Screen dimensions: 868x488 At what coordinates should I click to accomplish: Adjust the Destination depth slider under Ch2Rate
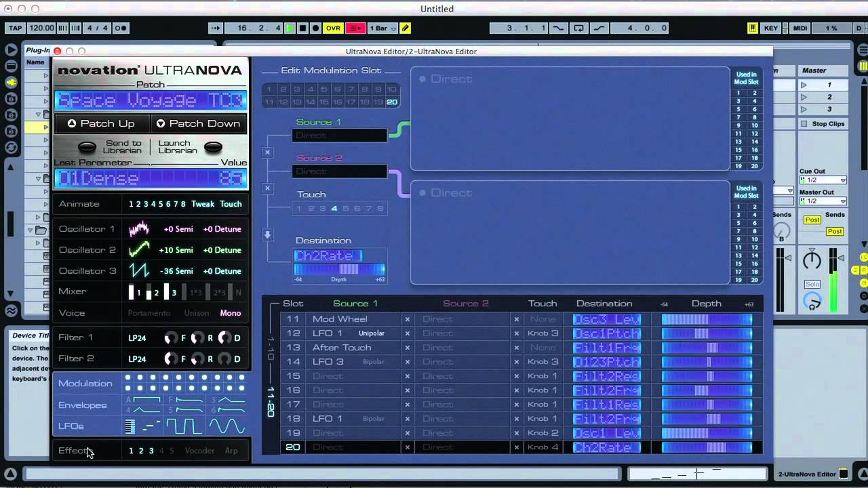[x=339, y=269]
